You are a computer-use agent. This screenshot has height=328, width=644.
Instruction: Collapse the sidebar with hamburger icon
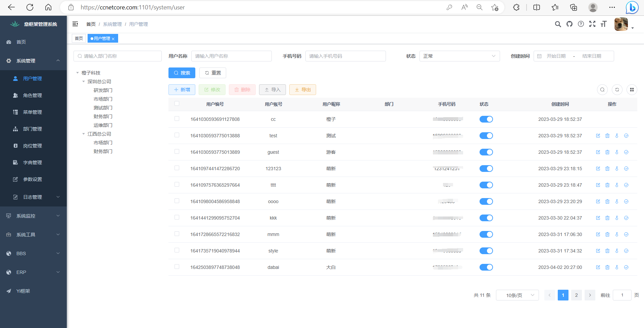75,24
